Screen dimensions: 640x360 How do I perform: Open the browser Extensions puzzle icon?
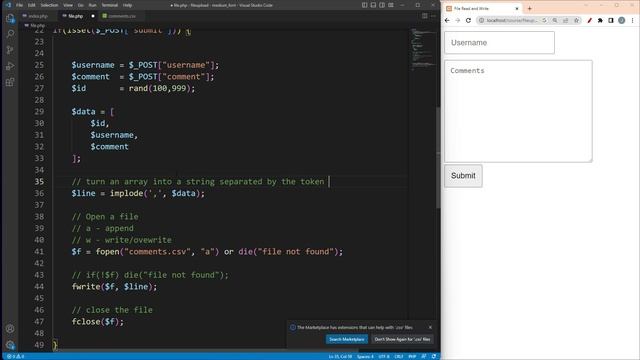click(600, 20)
